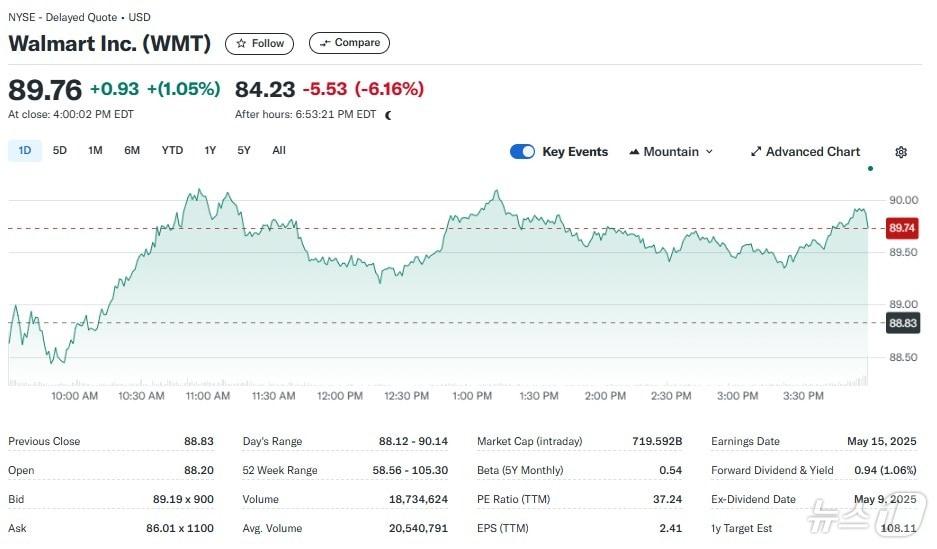The width and height of the screenshot is (937, 549).
Task: Select the 1D range tab
Action: coord(25,151)
